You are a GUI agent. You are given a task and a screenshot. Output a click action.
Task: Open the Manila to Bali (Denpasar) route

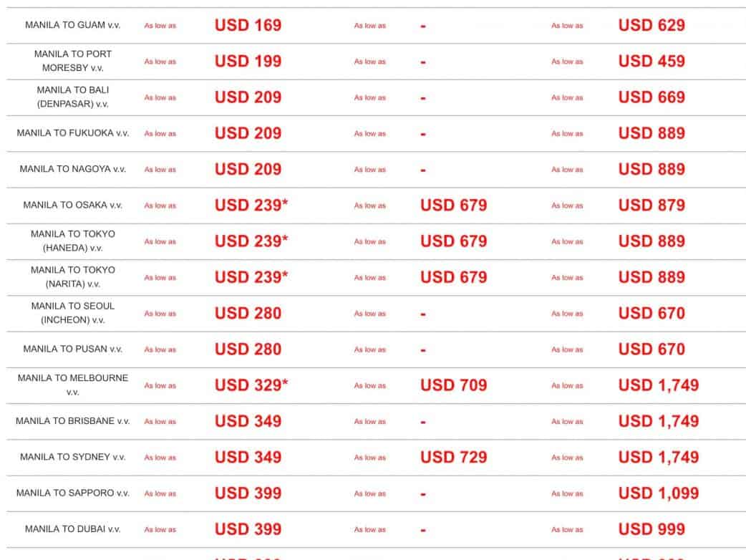72,97
